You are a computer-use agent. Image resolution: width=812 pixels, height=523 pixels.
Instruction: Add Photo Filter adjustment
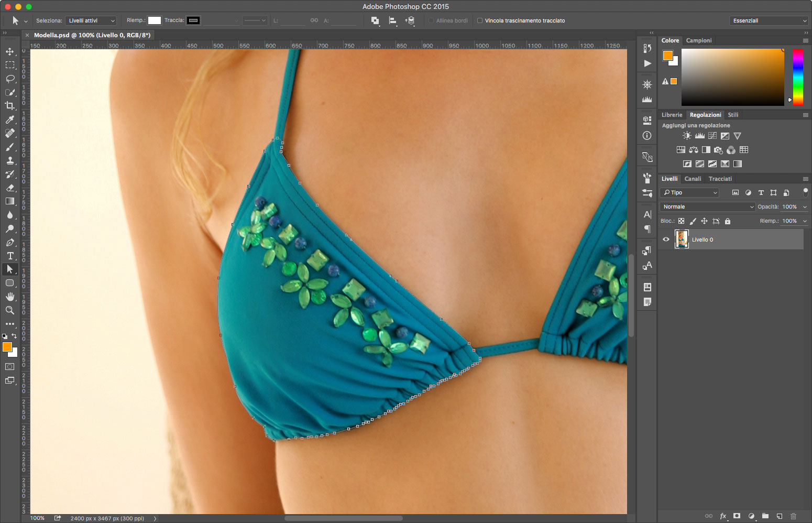[718, 150]
